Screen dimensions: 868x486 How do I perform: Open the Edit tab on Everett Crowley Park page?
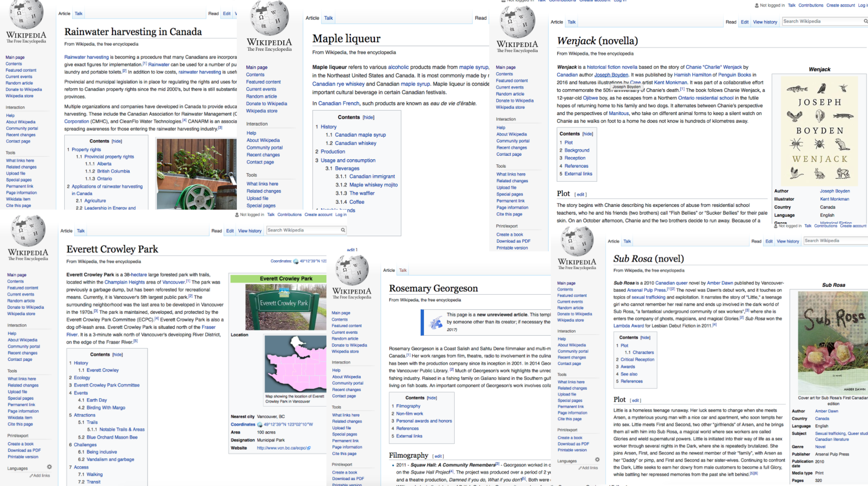coord(230,231)
